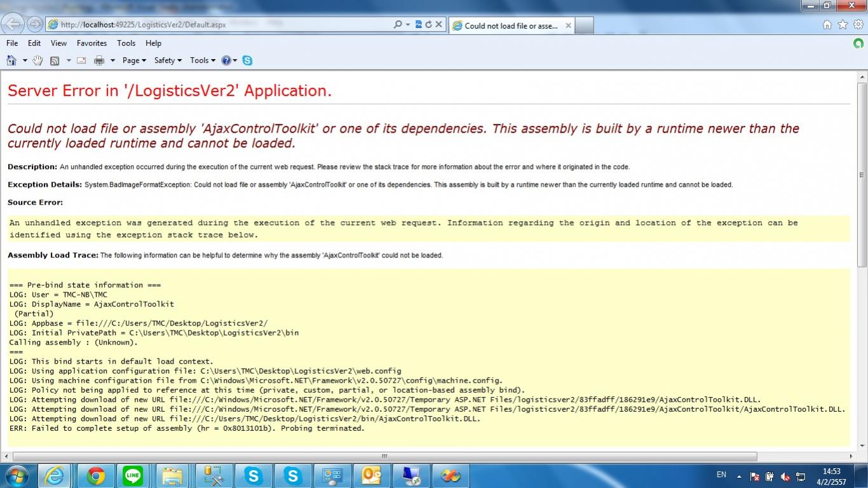Screen dimensions: 868x488
Task: Close the 'Could not load file' tab
Action: tap(568, 25)
